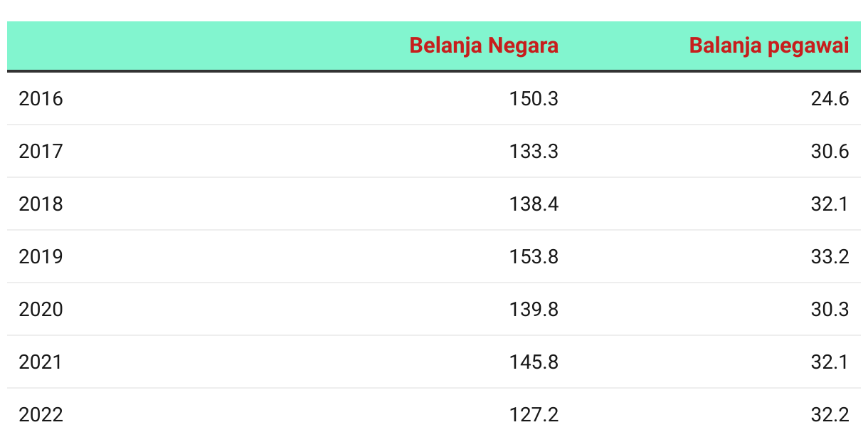Click the Balanja pegawai column header
This screenshot has width=868, height=447.
(769, 46)
